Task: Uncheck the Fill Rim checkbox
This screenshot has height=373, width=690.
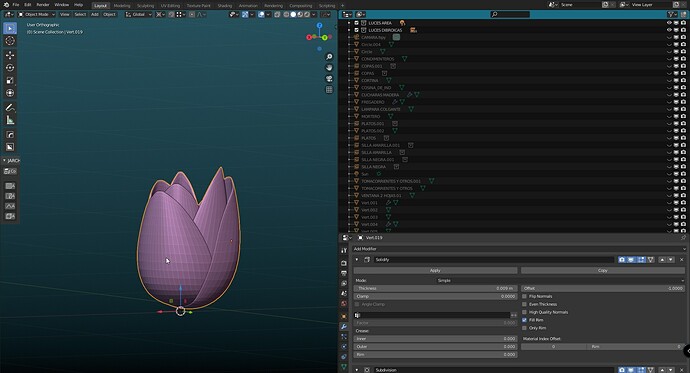Action: pos(524,320)
